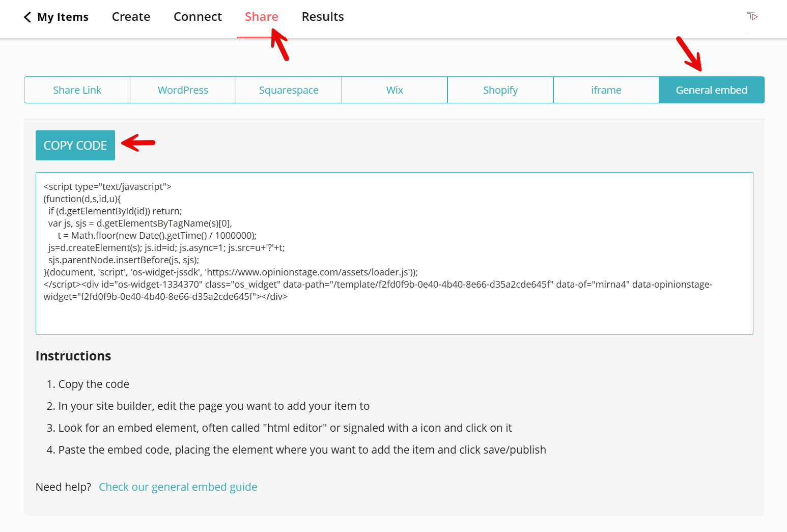Select the General embed tab
787x532 pixels.
point(712,90)
